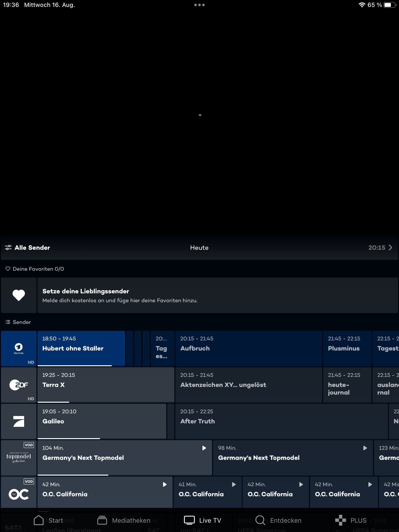This screenshot has width=399, height=532.
Task: Select the O.C. California VOD channel logo
Action: click(x=19, y=492)
